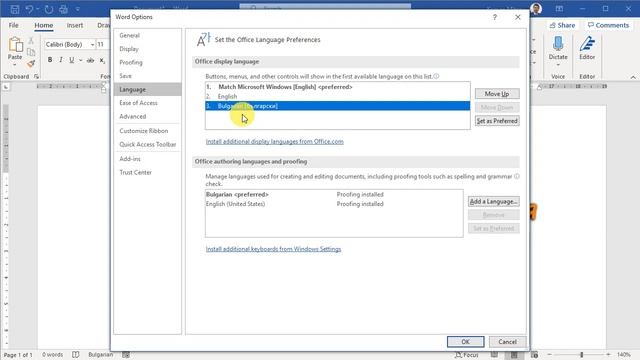640x360 pixels.
Task: Open Word Options help question mark
Action: (x=495, y=17)
